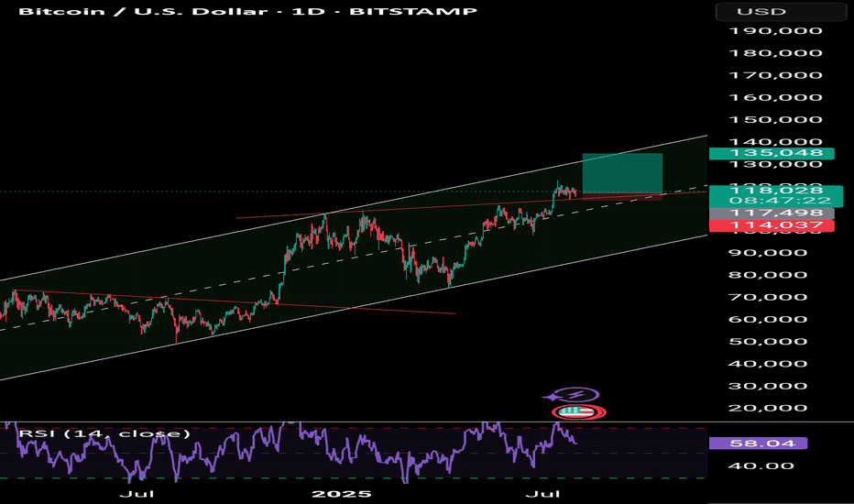Click the RSI (14, close) indicator label

(104, 433)
